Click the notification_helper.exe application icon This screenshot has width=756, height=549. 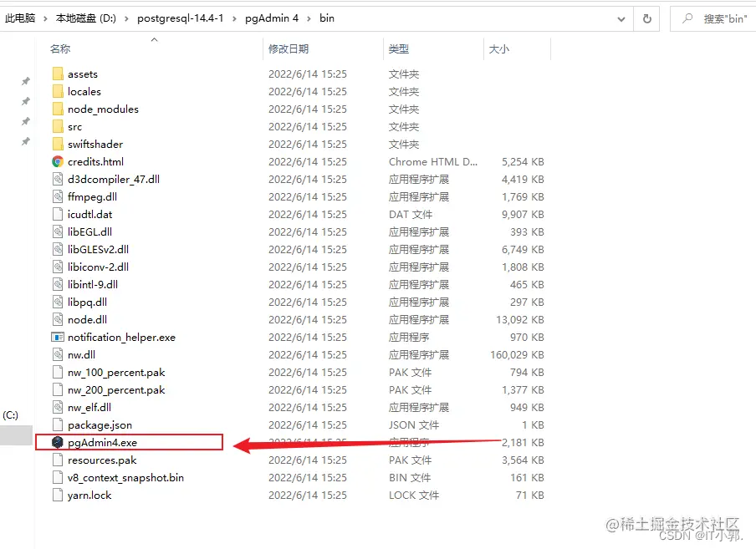tap(58, 337)
